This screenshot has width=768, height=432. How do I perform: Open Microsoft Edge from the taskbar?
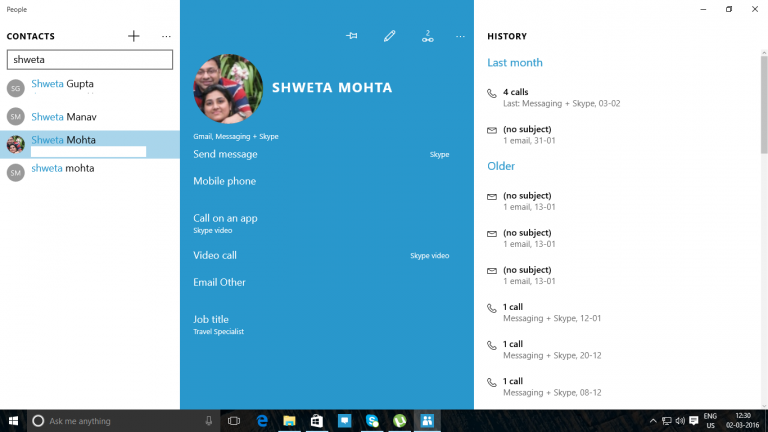click(263, 421)
